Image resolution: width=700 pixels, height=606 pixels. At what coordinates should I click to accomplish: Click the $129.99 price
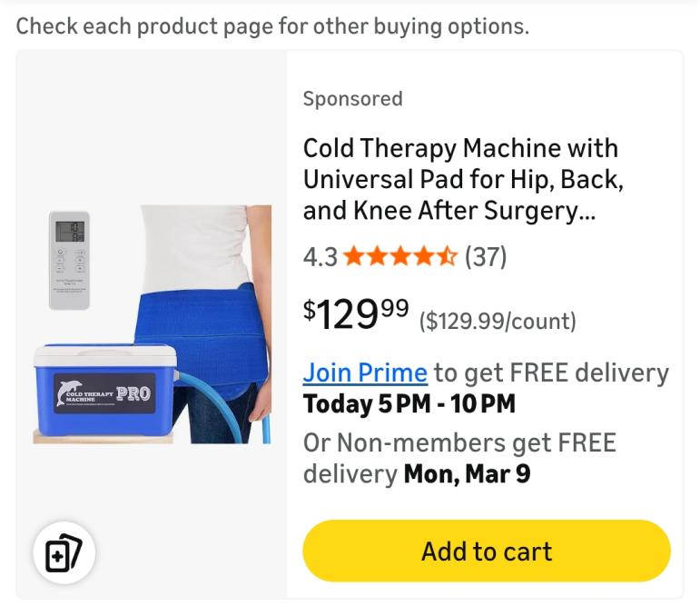click(x=355, y=314)
